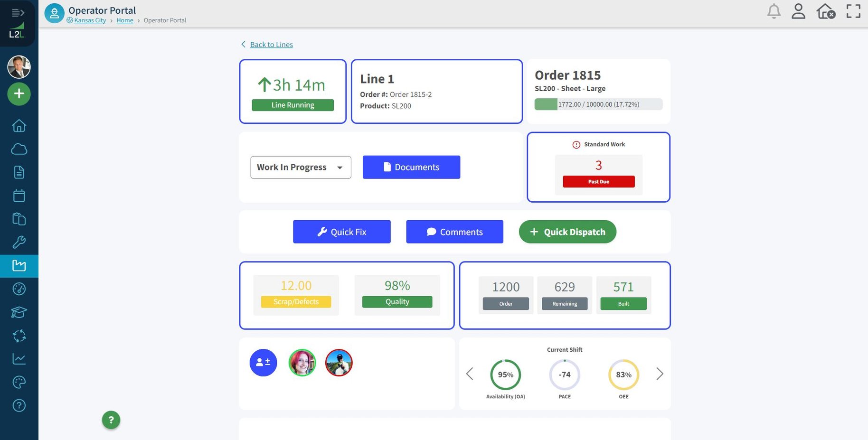Open the calendar sidebar icon
Viewport: 868px width, 440px height.
tap(19, 196)
